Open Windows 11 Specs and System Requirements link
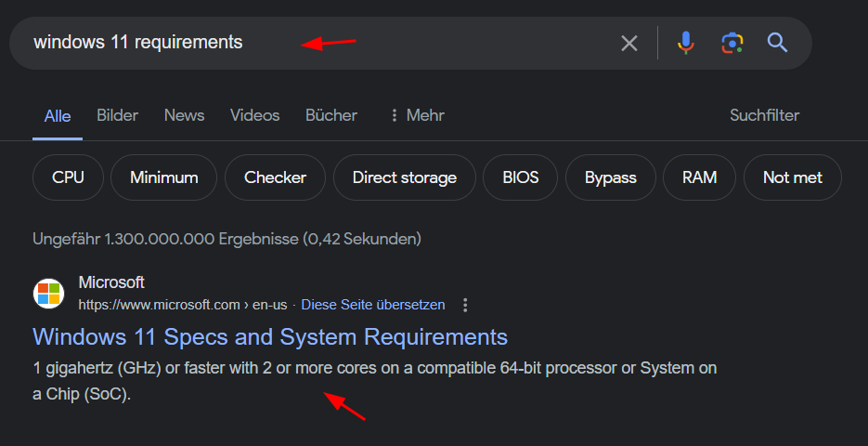The image size is (868, 446). pyautogui.click(x=270, y=337)
